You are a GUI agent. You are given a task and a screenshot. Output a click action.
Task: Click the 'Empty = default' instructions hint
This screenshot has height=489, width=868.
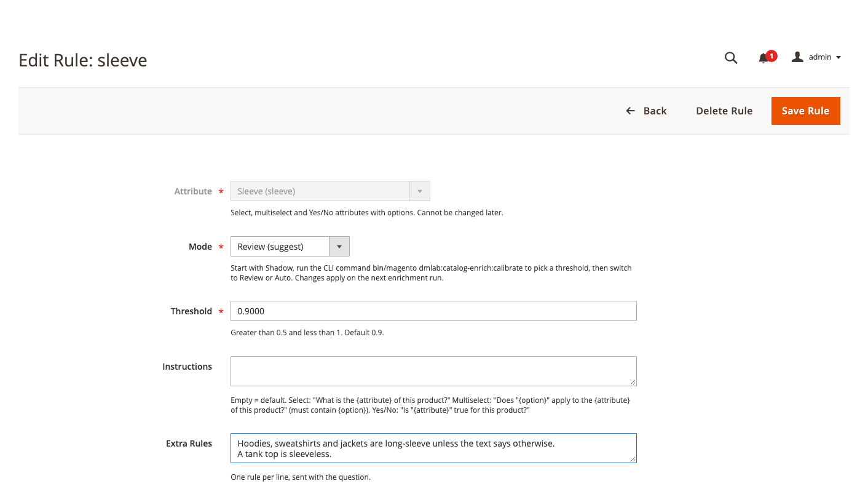(430, 405)
